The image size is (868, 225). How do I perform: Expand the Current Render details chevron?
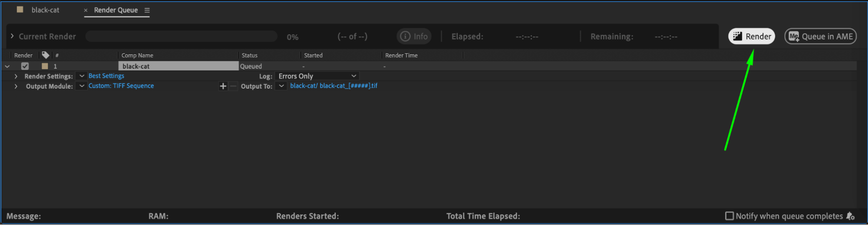12,36
